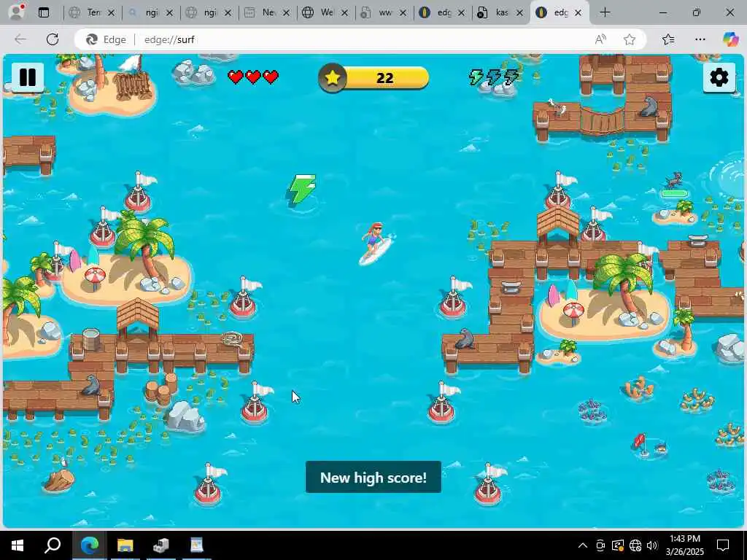Viewport: 747px width, 560px height.
Task: Show hidden system tray icons
Action: click(582, 545)
